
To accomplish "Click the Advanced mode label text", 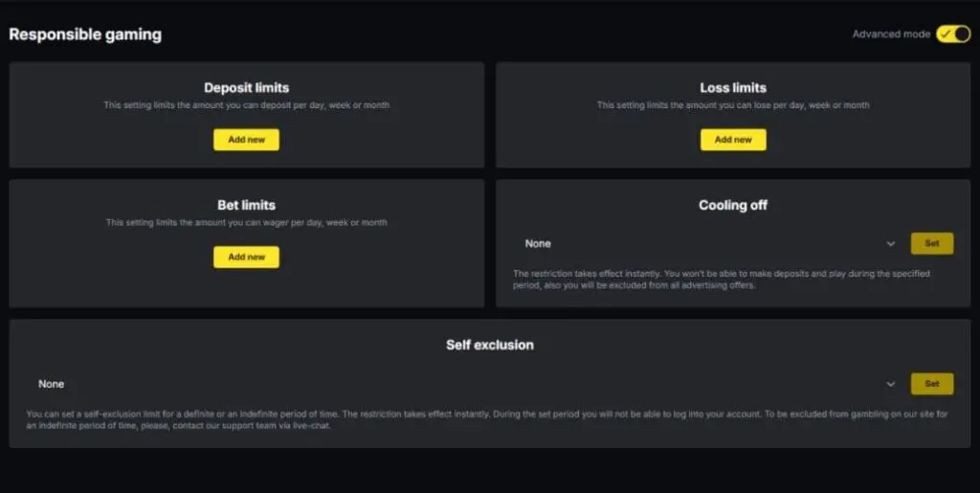I will 891,34.
